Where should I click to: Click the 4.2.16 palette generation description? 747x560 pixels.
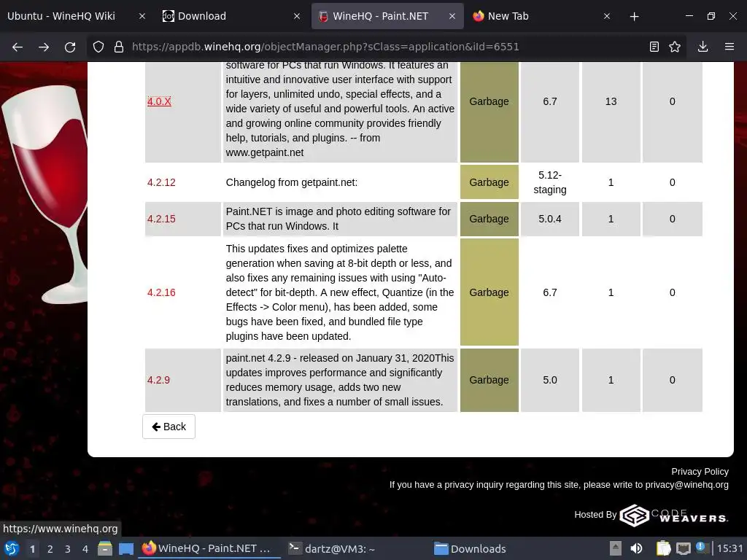coord(340,292)
